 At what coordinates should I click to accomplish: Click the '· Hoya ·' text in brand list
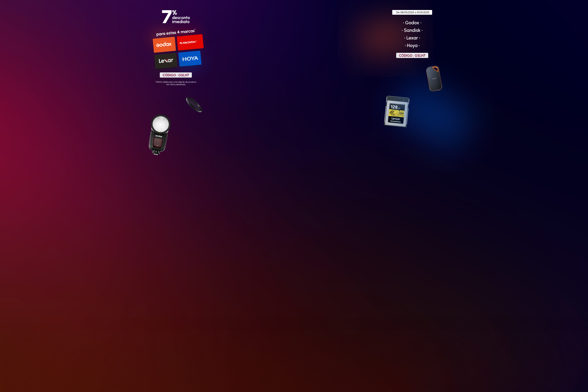tap(412, 45)
